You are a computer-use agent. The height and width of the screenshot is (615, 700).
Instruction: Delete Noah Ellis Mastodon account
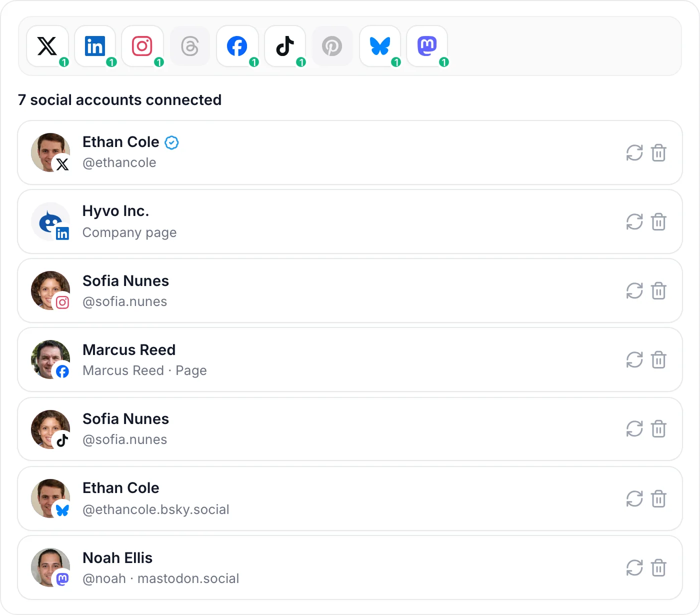658,568
